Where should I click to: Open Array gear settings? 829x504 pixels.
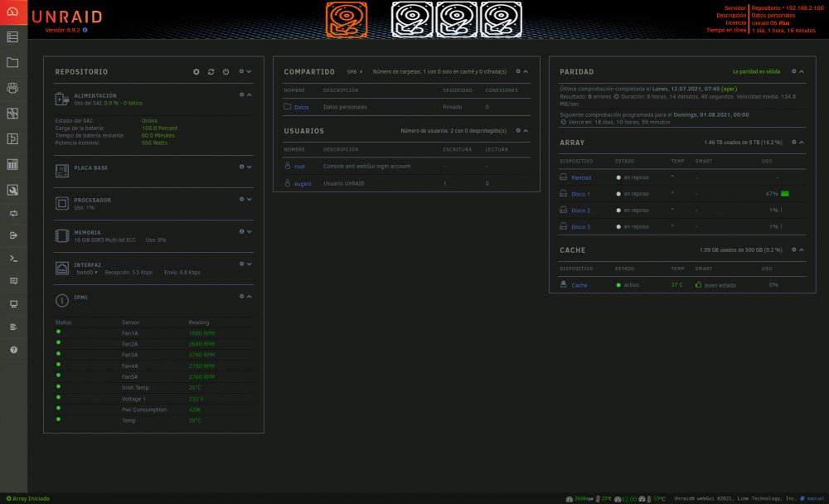[x=793, y=143]
